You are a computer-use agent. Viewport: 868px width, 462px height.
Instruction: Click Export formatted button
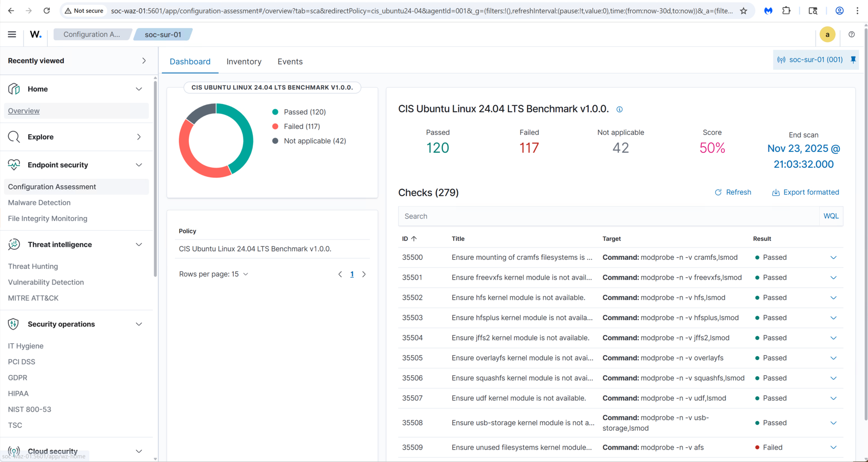pos(806,192)
